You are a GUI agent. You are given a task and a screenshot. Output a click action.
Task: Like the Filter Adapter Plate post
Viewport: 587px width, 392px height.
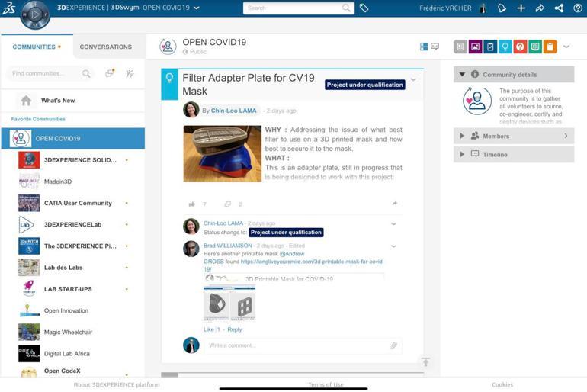tap(192, 204)
